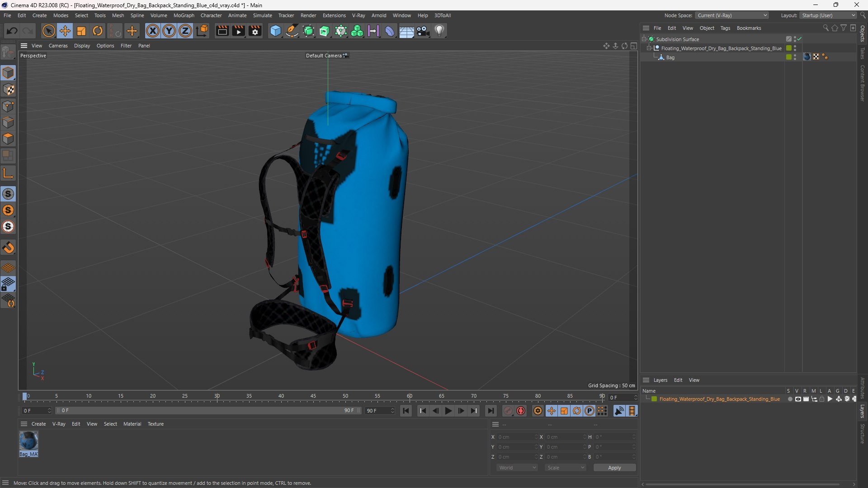This screenshot has width=868, height=488.
Task: Open the Floor grid object icon
Action: pyautogui.click(x=406, y=31)
